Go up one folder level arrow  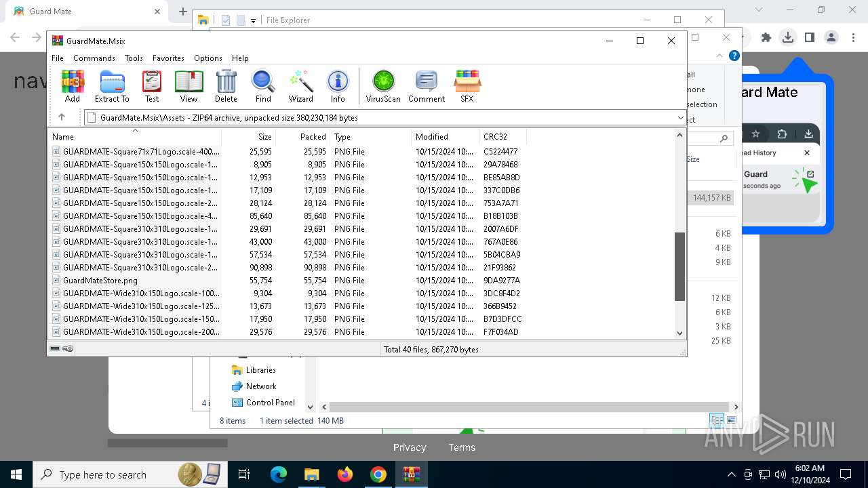tap(62, 117)
